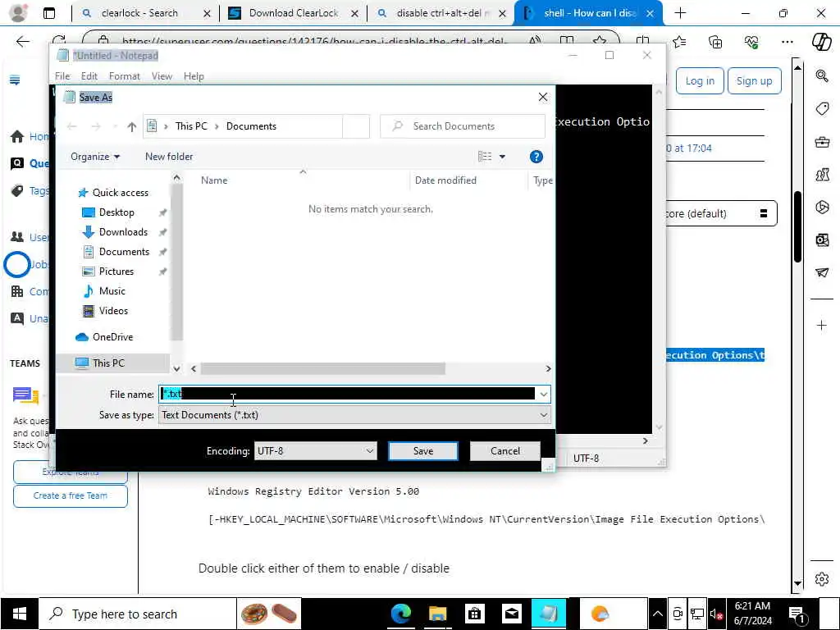
Task: Open the Copilot icon in Edge
Action: point(821,41)
